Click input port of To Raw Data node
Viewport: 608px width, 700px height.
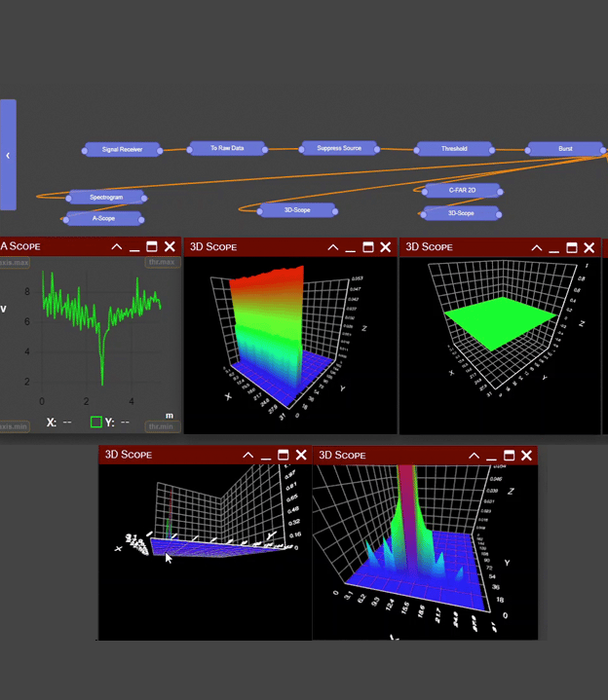click(189, 150)
